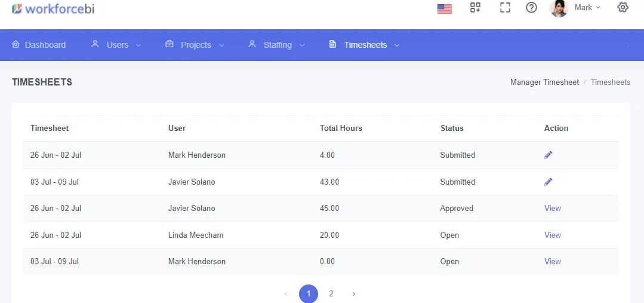Click the Mark user avatar photo

click(559, 8)
